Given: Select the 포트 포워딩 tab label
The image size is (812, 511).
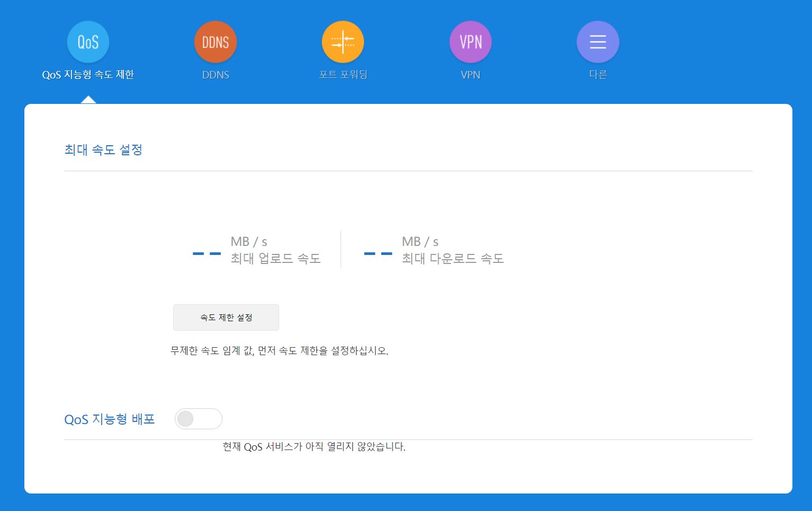Looking at the screenshot, I should (343, 75).
